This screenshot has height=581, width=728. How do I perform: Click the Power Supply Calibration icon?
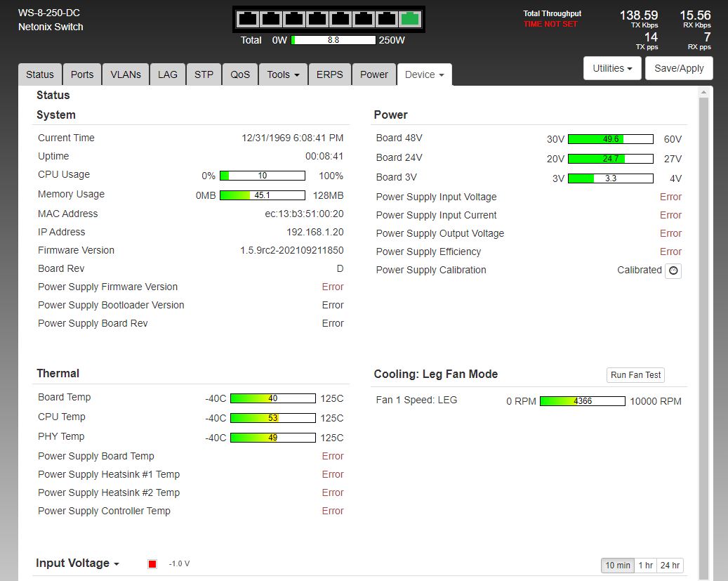(673, 270)
